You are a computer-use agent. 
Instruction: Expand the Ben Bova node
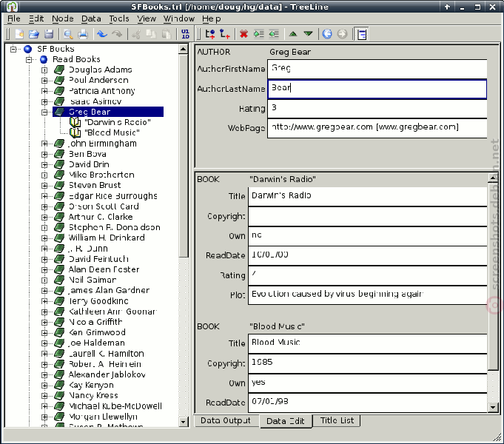[x=44, y=155]
